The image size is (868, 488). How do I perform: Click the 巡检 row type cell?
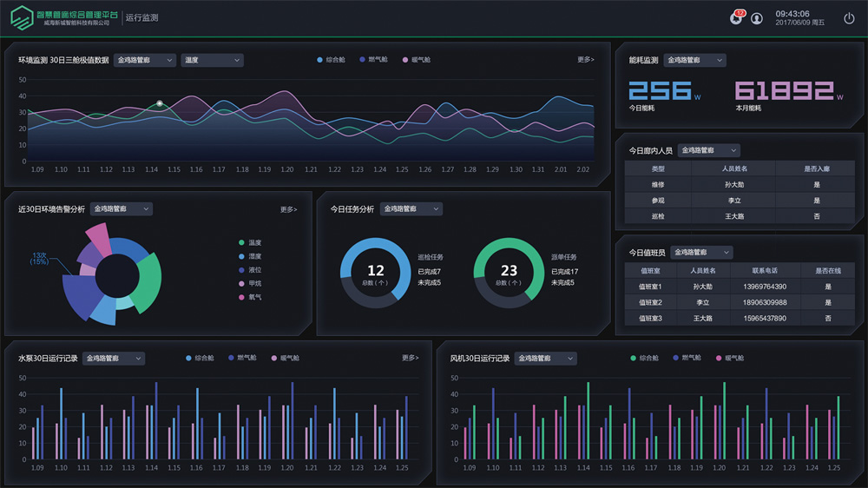[658, 216]
